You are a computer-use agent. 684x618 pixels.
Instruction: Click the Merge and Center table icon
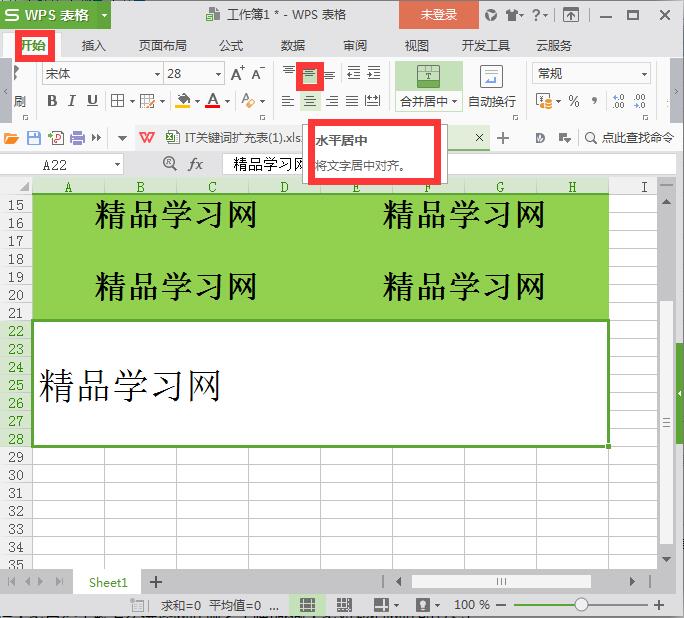click(x=428, y=76)
